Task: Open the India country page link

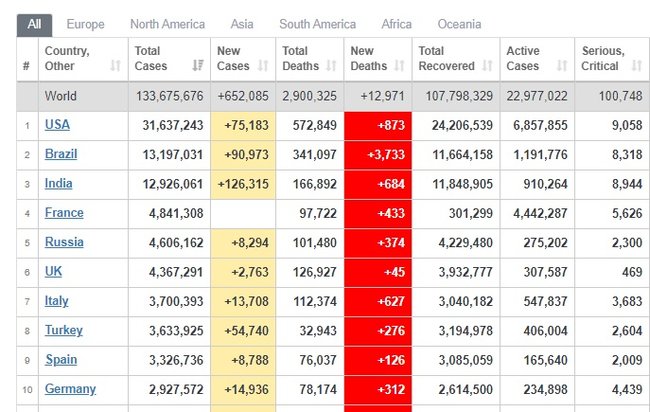Action: pos(58,184)
